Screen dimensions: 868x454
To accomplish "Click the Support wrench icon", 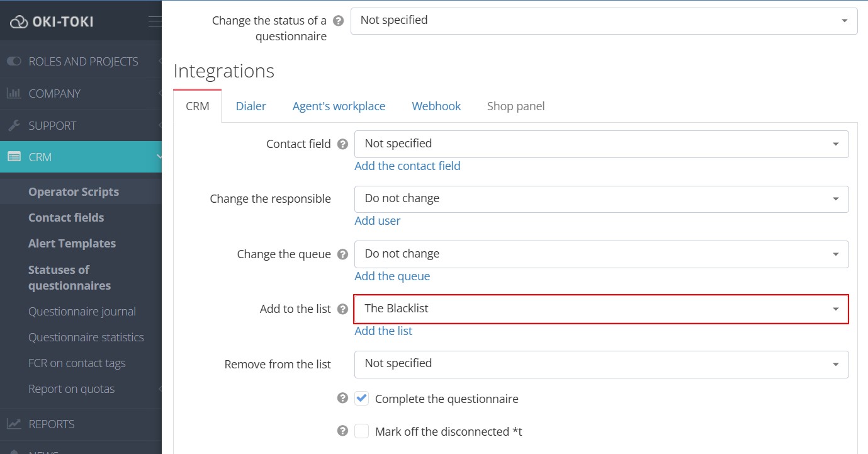I will tap(15, 125).
